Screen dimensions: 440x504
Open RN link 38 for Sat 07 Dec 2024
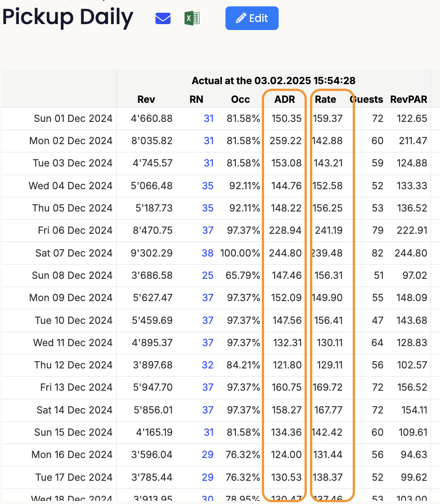[208, 253]
